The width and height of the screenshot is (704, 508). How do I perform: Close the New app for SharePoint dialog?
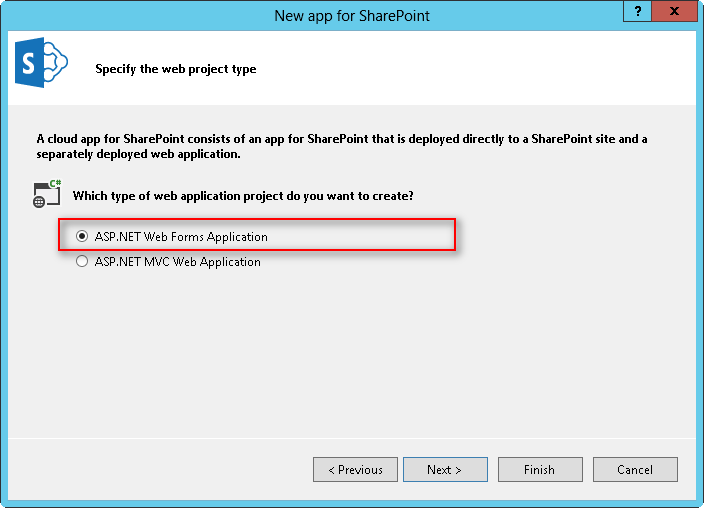676,10
